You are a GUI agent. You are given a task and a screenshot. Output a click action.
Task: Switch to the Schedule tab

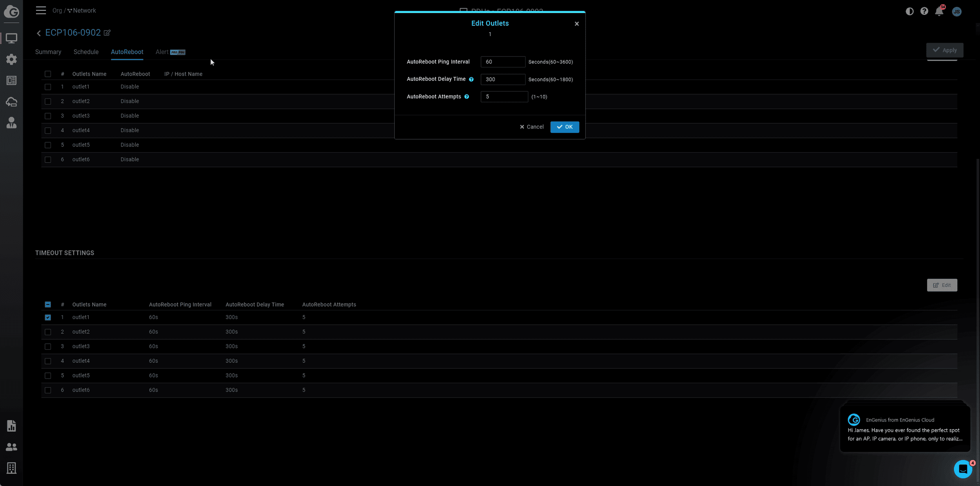click(x=86, y=52)
